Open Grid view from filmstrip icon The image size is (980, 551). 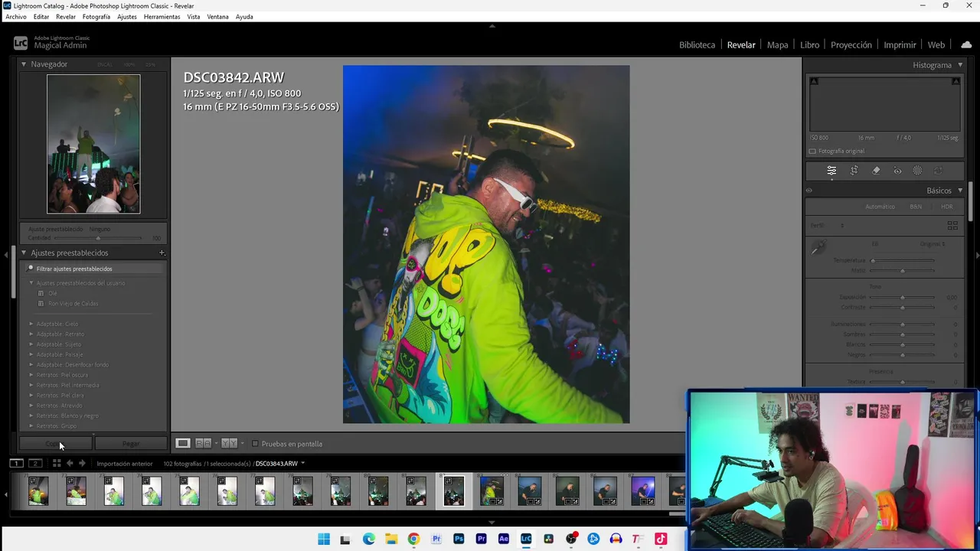(57, 463)
